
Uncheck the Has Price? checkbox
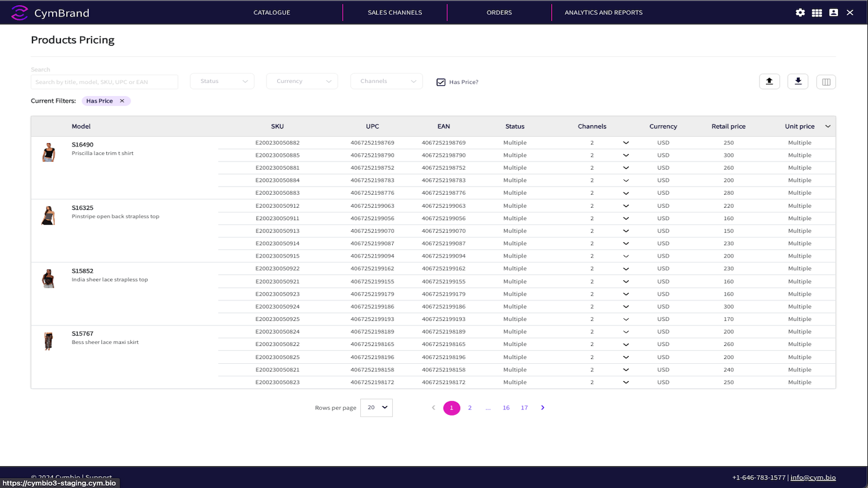pos(441,82)
